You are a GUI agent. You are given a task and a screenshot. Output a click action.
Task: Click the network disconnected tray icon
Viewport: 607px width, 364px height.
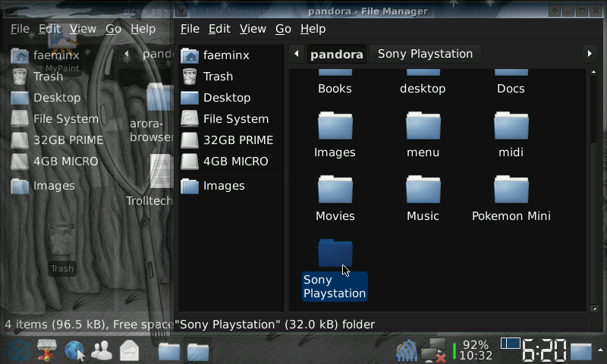[x=432, y=350]
